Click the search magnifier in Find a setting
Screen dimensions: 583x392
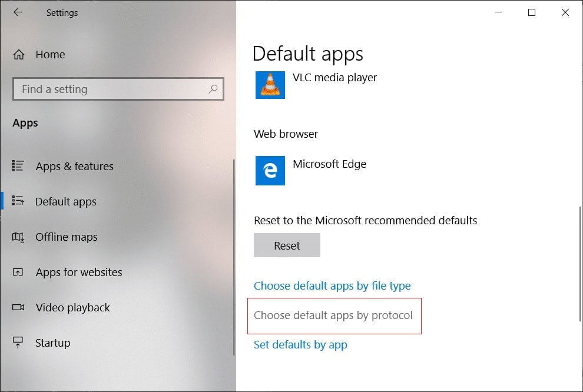click(x=213, y=89)
